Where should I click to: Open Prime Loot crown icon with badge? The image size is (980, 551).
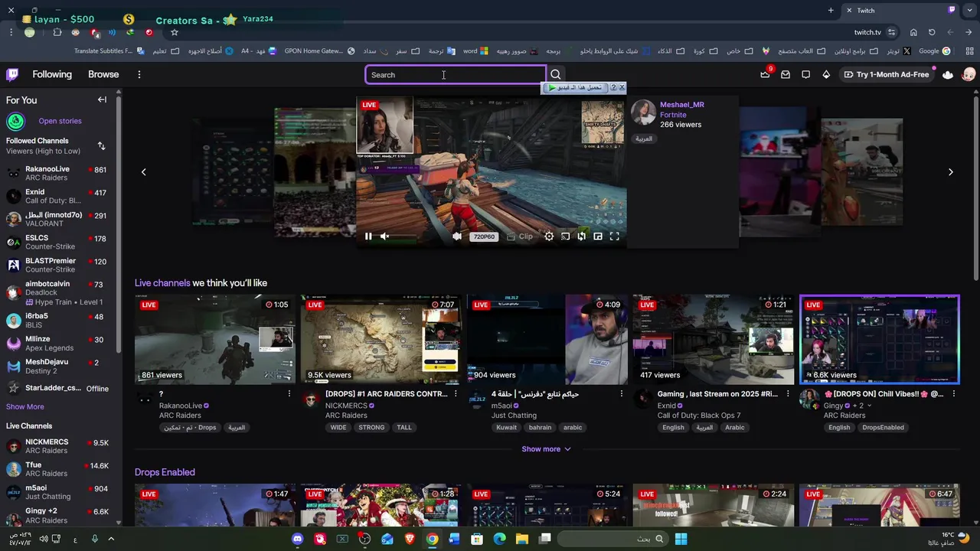tap(765, 74)
